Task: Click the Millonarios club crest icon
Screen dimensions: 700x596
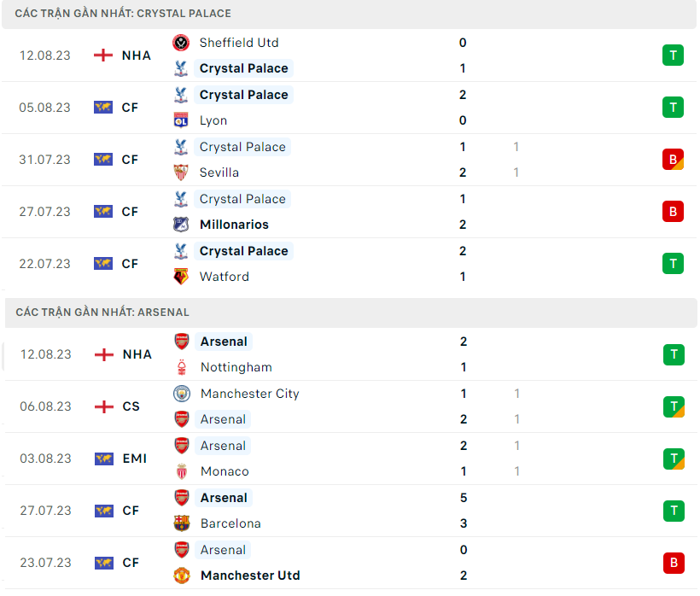Action: (181, 225)
